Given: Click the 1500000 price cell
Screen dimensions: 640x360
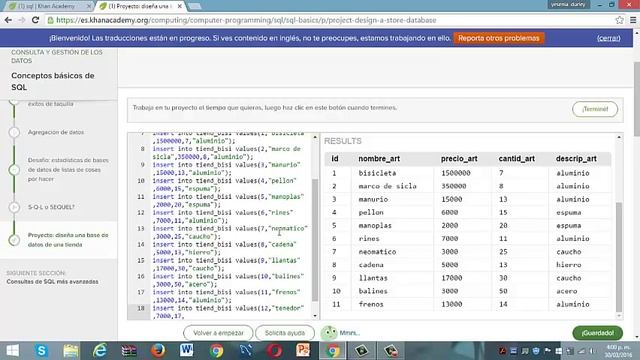Looking at the screenshot, I should 456,173.
